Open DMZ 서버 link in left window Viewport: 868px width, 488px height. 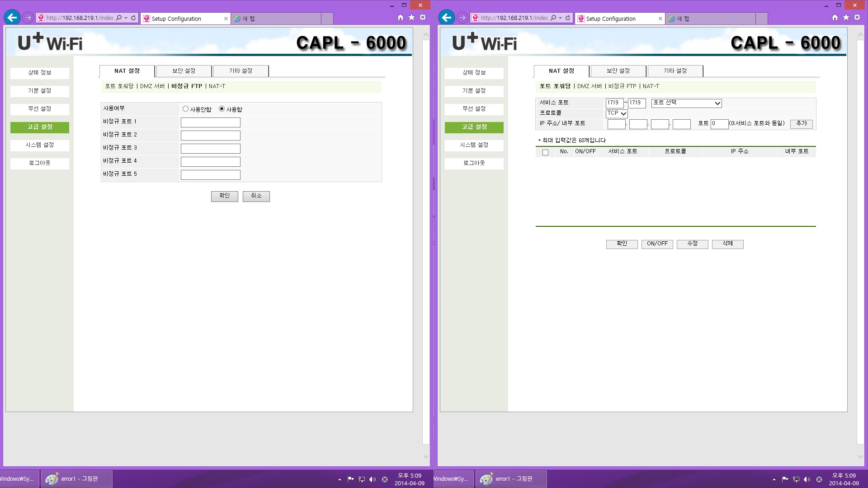(x=152, y=86)
